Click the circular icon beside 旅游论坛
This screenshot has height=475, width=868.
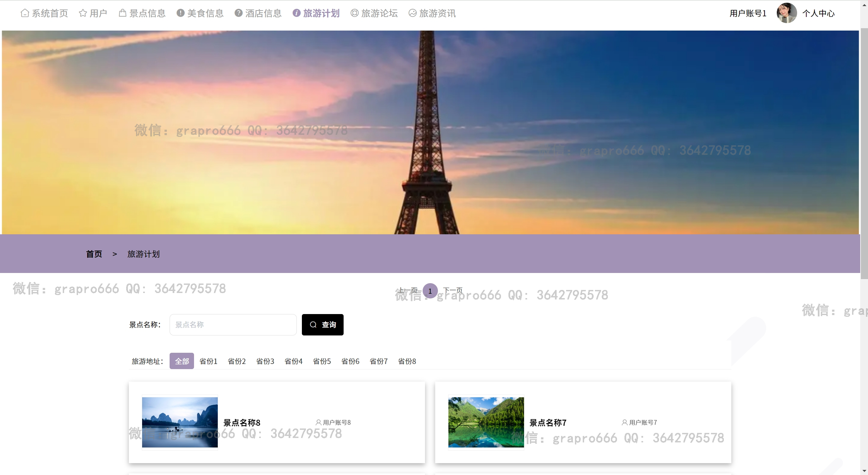pyautogui.click(x=354, y=13)
